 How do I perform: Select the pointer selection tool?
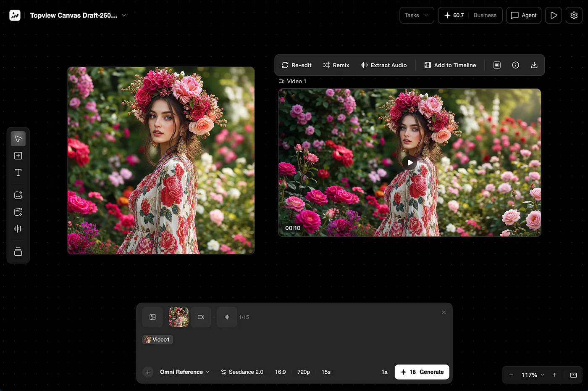coord(18,139)
